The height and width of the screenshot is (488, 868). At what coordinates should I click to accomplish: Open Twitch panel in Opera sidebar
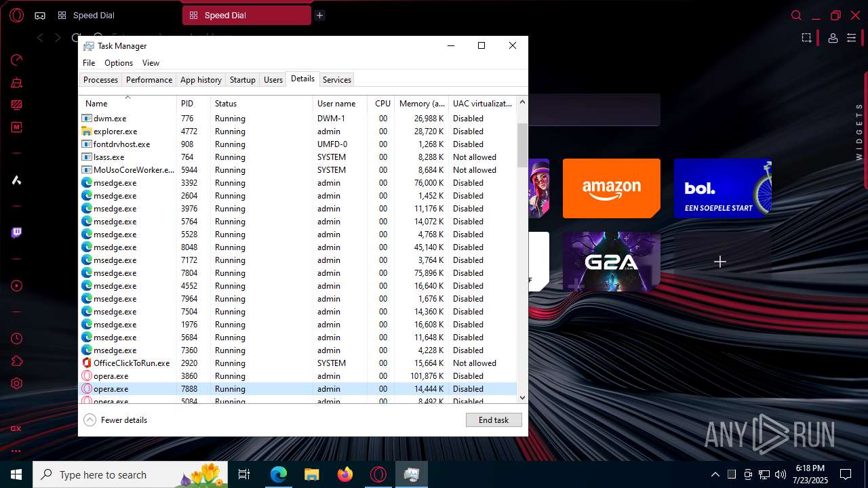16,232
